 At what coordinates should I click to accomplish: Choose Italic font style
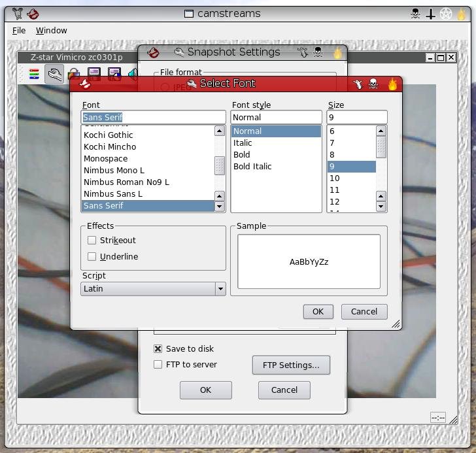coord(276,143)
